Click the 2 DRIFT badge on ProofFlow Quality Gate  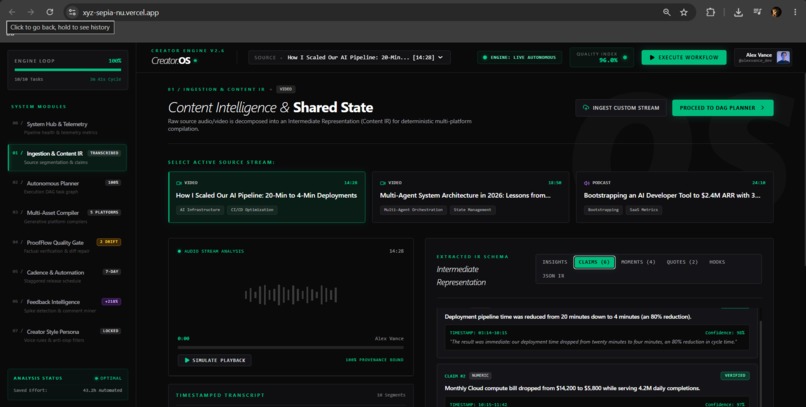point(108,242)
